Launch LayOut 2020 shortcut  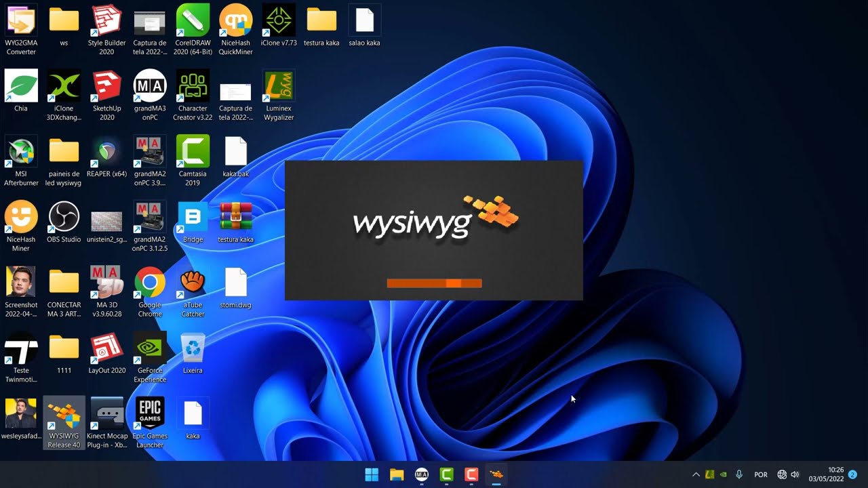tap(106, 354)
